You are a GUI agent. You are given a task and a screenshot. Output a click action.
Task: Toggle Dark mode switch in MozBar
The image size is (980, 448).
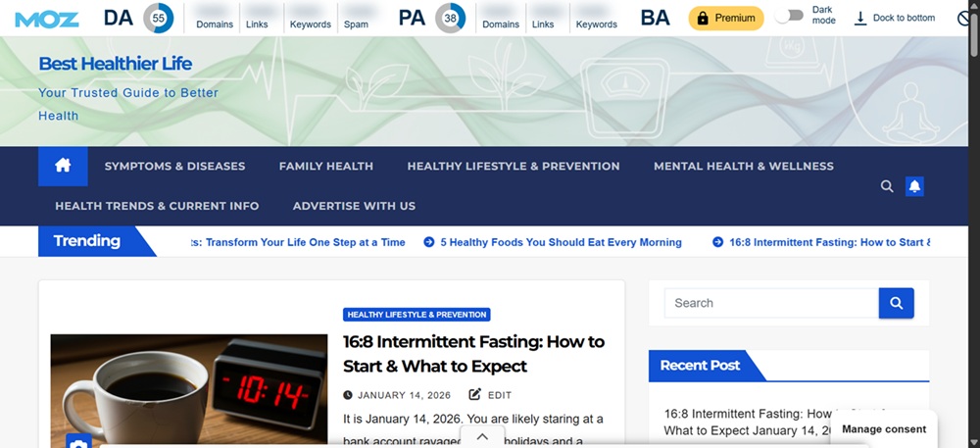[x=789, y=17]
